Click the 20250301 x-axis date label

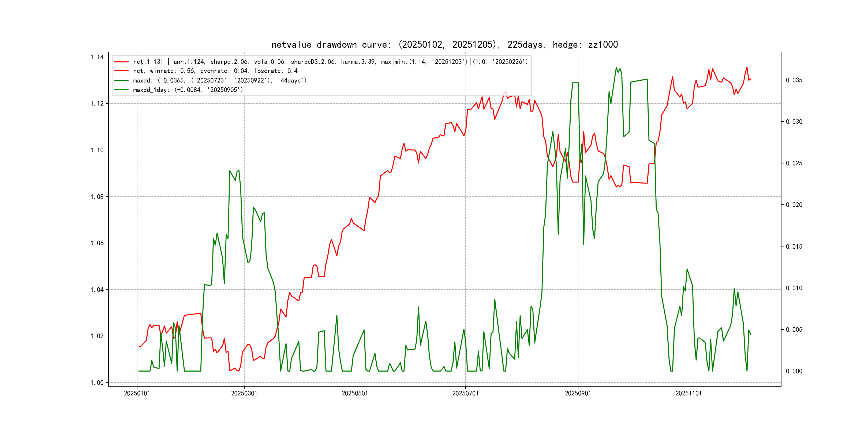pyautogui.click(x=244, y=393)
